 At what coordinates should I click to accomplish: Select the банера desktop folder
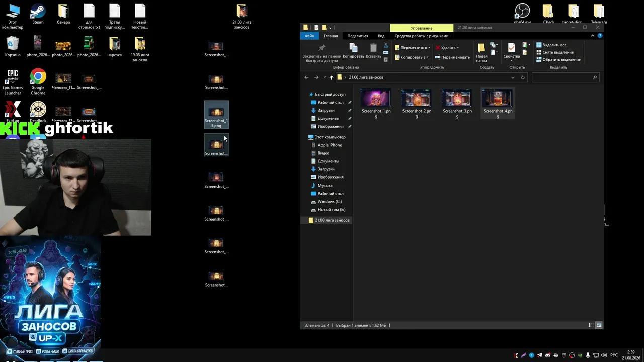coord(63,14)
